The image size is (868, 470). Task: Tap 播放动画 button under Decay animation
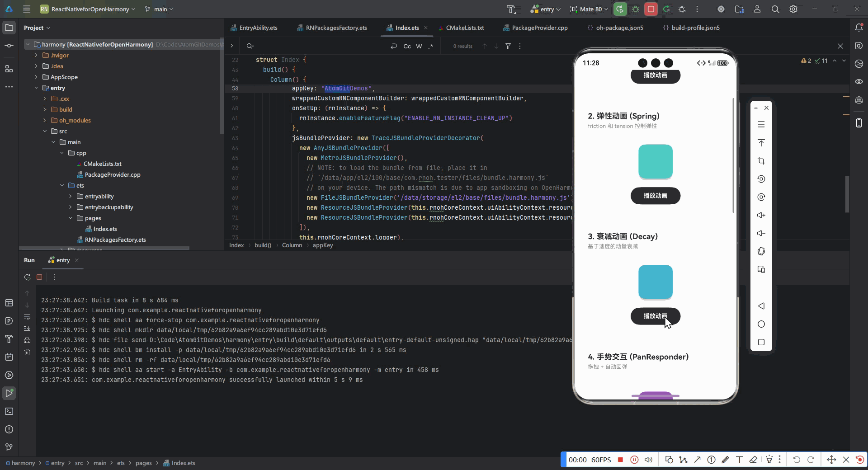(656, 316)
